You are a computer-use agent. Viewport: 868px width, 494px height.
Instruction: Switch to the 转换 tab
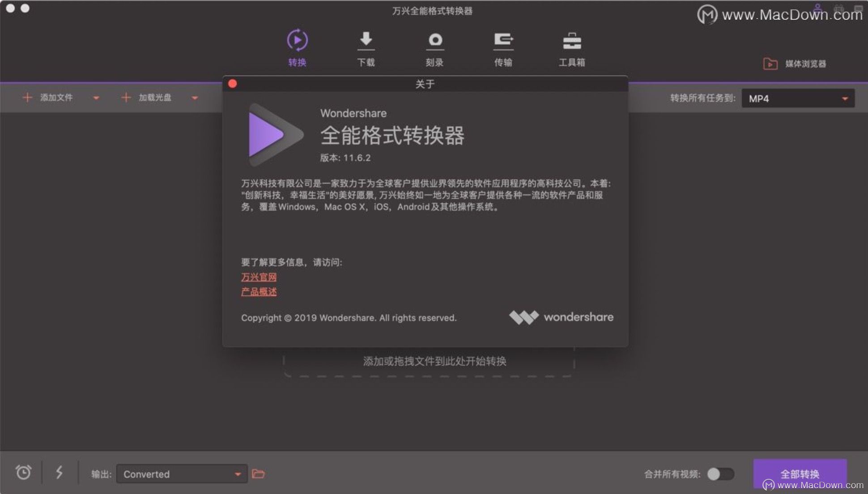tap(297, 63)
